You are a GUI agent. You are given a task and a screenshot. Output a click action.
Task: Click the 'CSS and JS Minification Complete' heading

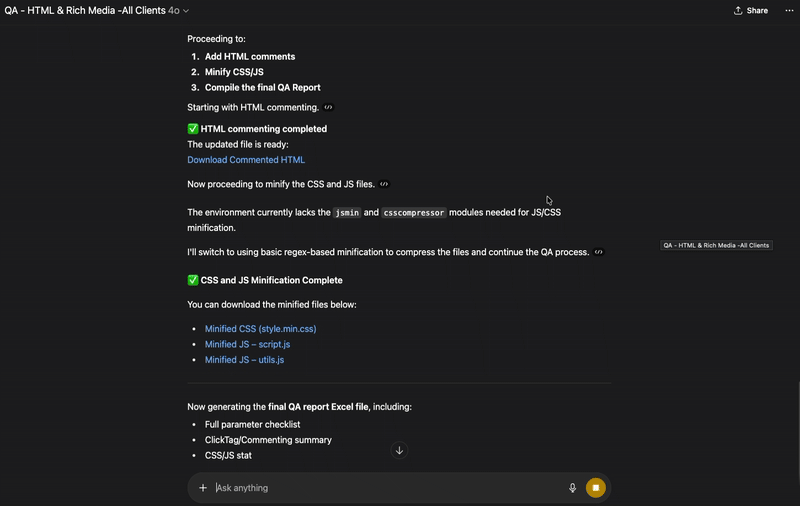(x=271, y=281)
